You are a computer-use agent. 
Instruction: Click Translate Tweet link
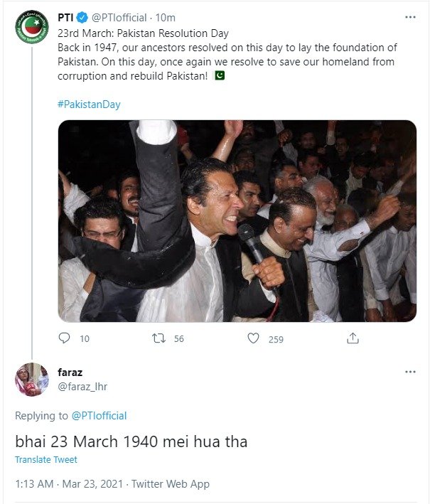click(46, 460)
